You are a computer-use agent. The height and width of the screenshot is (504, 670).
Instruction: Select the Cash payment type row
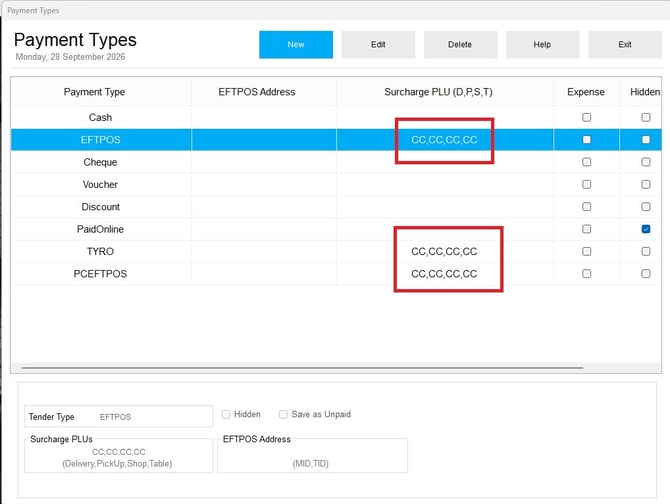[336, 117]
